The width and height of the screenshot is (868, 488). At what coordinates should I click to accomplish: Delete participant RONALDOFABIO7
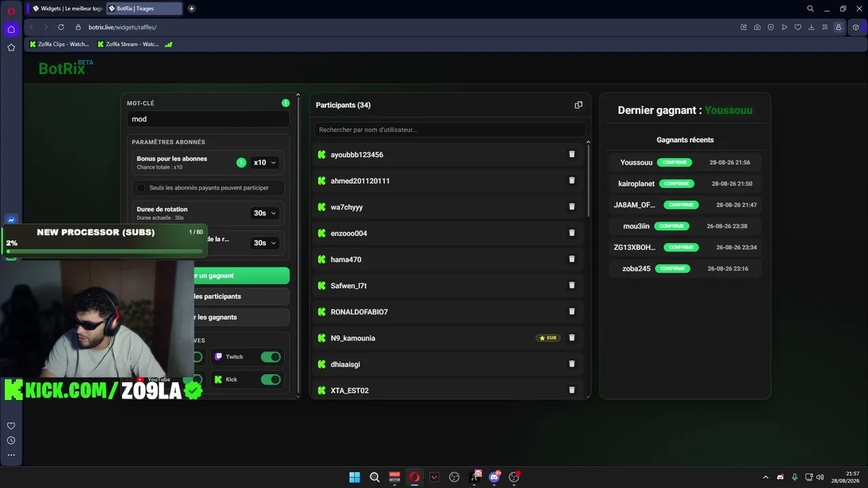click(572, 312)
